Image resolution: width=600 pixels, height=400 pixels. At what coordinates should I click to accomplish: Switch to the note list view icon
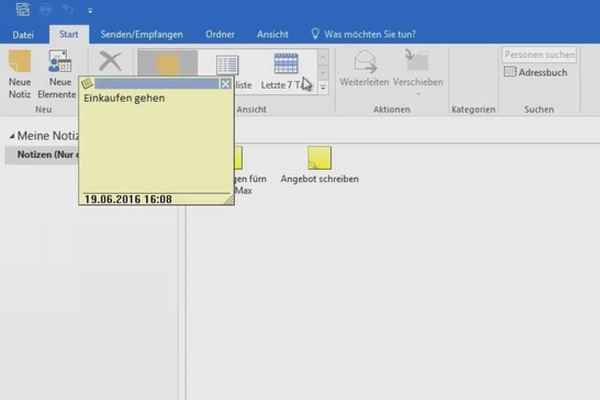227,65
